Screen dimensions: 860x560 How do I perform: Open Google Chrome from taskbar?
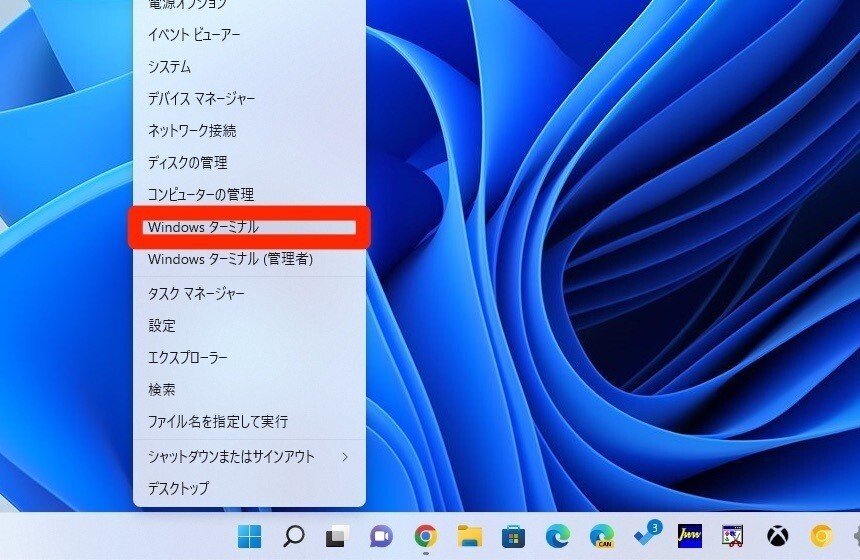pyautogui.click(x=426, y=537)
